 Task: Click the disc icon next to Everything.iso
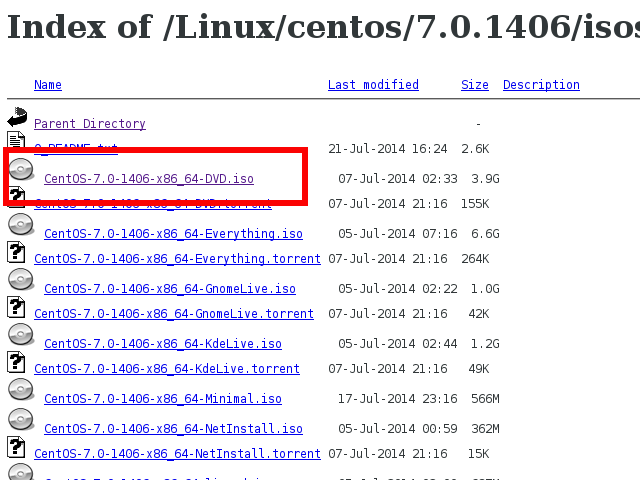(20, 225)
